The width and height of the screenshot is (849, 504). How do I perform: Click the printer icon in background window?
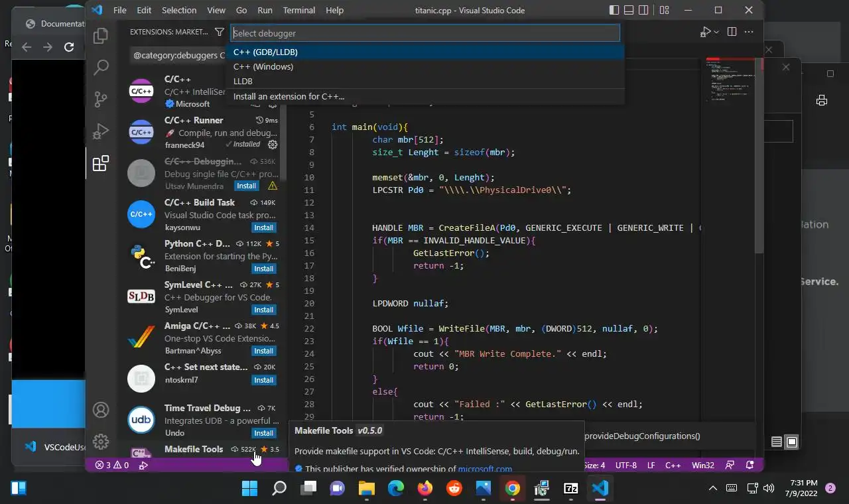(822, 100)
